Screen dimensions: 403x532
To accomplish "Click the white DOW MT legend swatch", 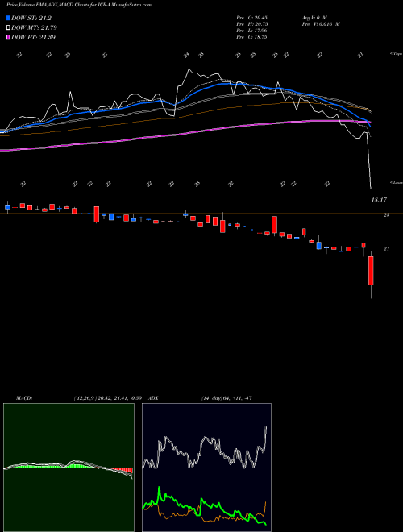I will tap(8, 28).
